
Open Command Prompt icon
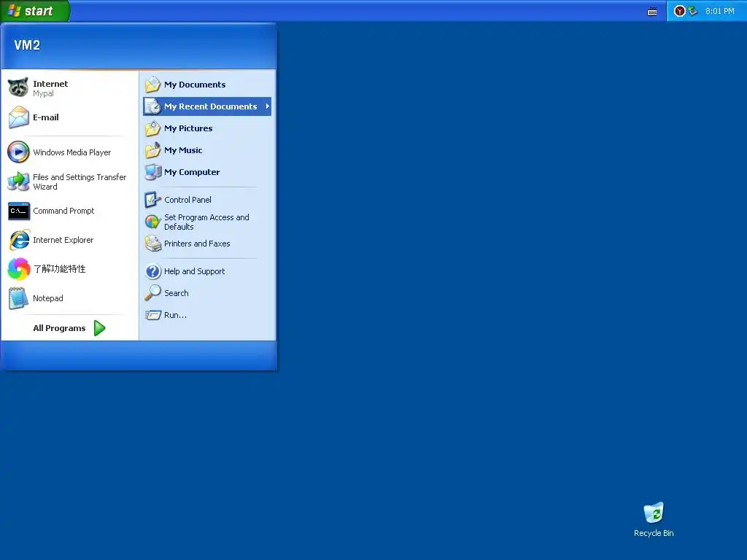coord(18,211)
